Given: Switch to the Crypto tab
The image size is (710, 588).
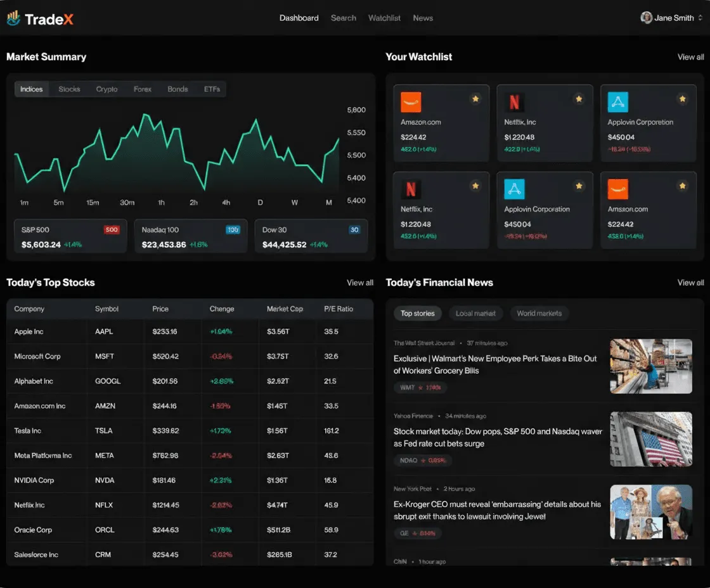Looking at the screenshot, I should click(106, 89).
